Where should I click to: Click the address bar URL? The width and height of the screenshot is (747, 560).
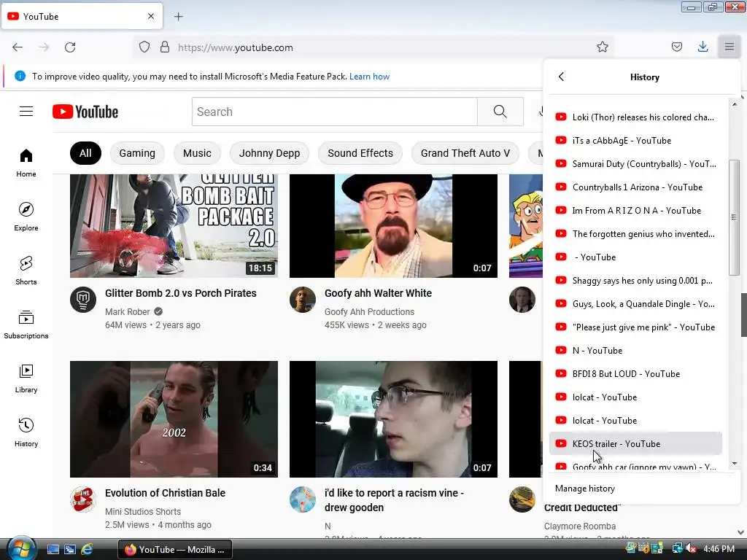236,47
